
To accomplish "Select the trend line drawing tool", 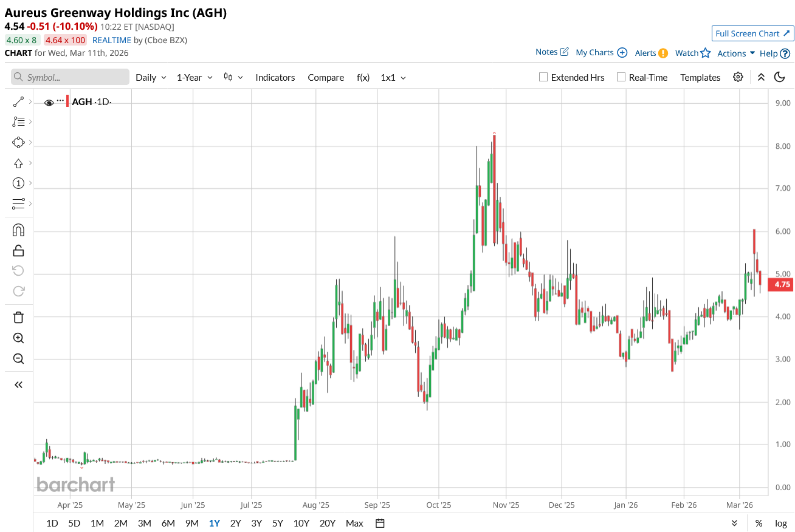I will 18,102.
